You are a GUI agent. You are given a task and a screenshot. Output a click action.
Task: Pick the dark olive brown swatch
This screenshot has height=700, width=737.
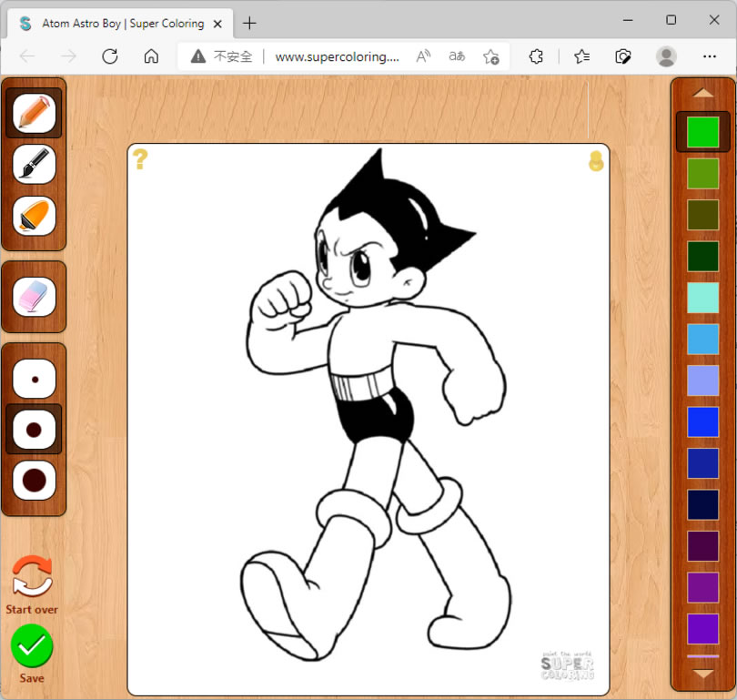(x=702, y=215)
